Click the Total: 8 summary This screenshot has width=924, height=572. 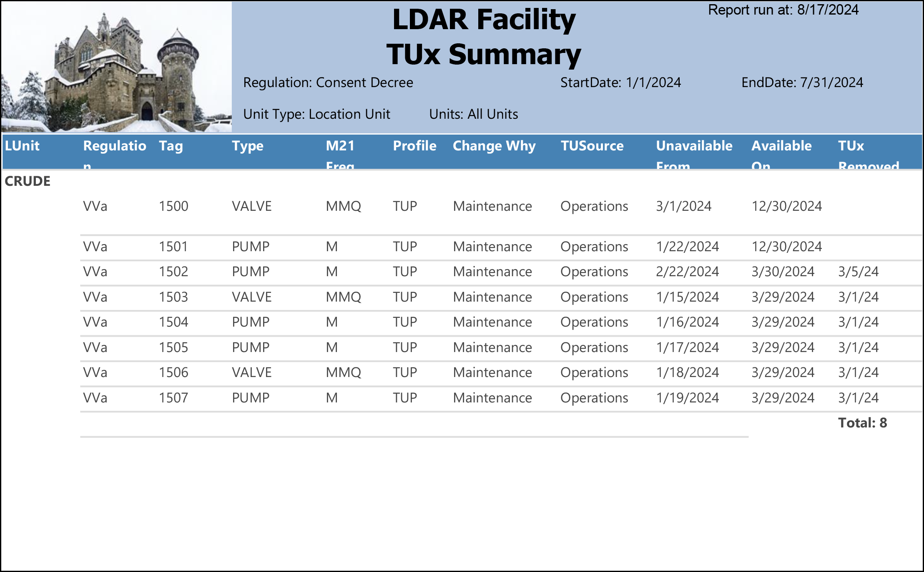pos(863,423)
